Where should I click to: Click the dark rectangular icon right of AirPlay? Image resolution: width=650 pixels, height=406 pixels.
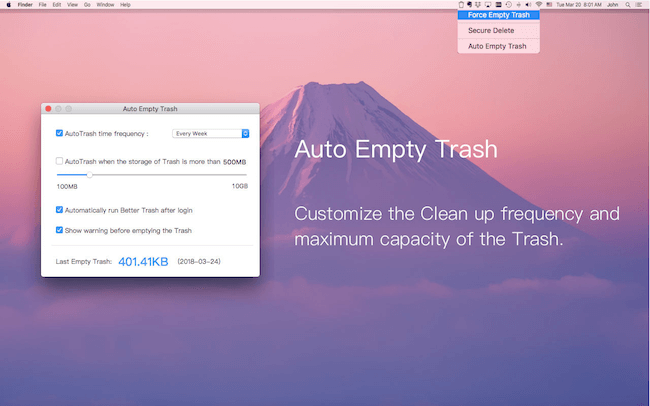click(499, 5)
